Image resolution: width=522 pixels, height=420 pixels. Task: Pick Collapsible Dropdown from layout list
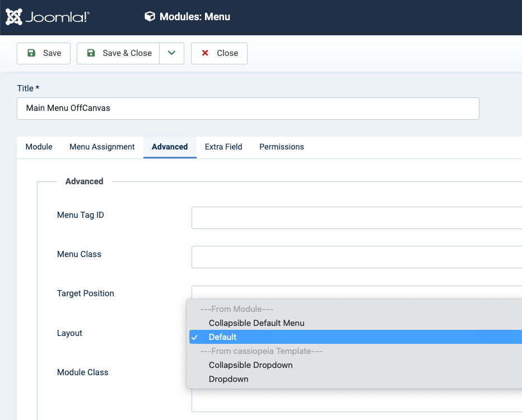250,365
